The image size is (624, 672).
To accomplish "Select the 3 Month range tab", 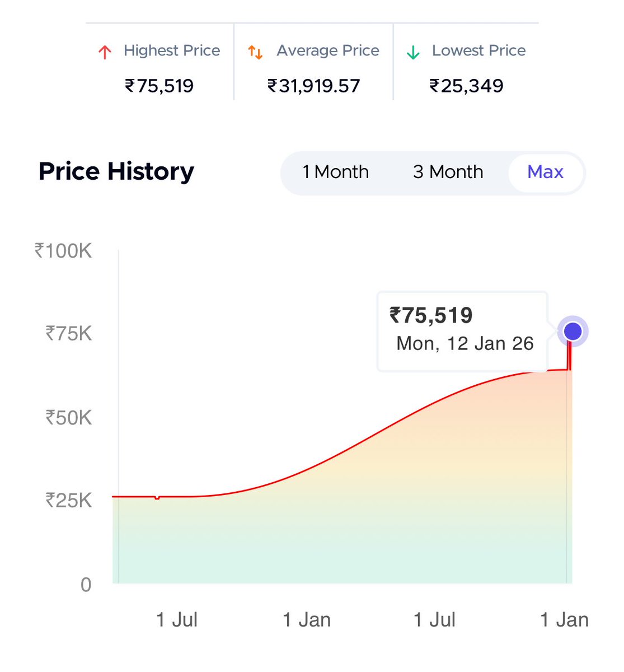I will [448, 172].
